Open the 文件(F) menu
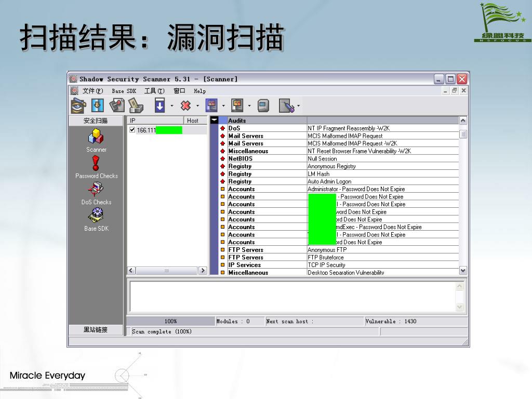The image size is (532, 399). point(92,91)
